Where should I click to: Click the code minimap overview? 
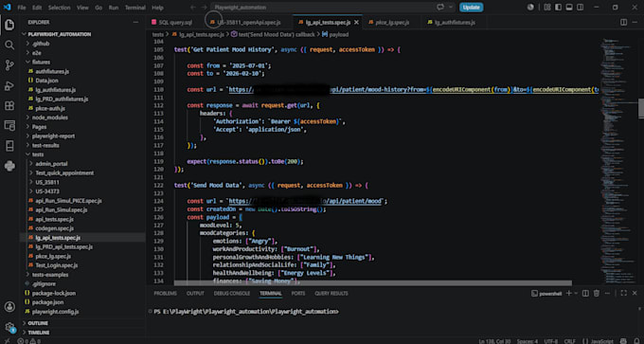pos(618,160)
